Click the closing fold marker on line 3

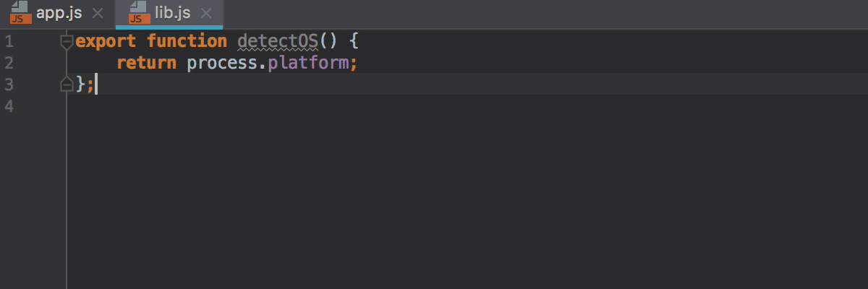pyautogui.click(x=67, y=85)
